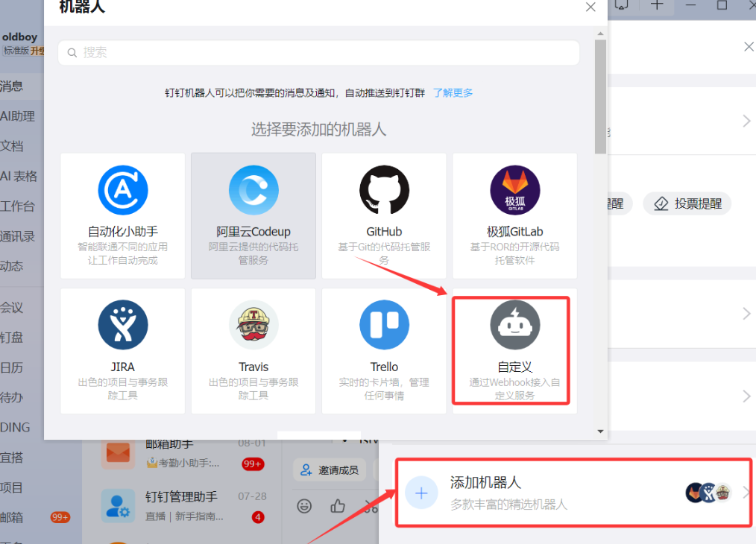The image size is (756, 544).
Task: Click the dialog scrollbar up arrow
Action: pyautogui.click(x=600, y=34)
